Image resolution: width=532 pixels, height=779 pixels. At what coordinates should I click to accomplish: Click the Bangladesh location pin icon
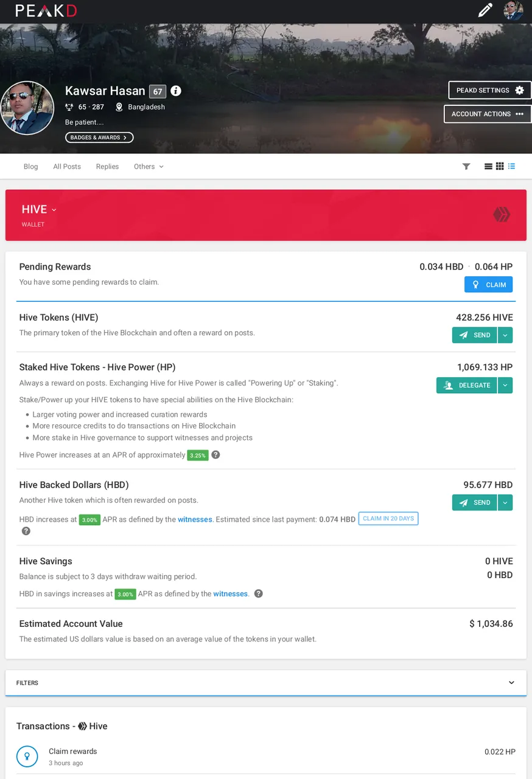point(119,107)
